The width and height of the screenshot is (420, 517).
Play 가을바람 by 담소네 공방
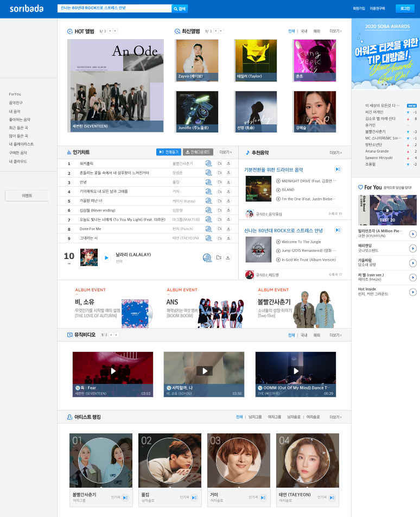click(x=413, y=263)
